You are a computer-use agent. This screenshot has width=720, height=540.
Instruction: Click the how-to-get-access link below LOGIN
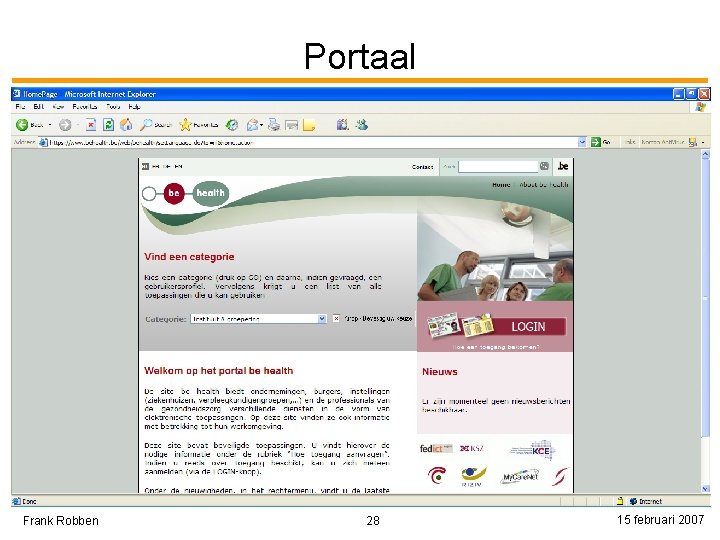(x=496, y=347)
